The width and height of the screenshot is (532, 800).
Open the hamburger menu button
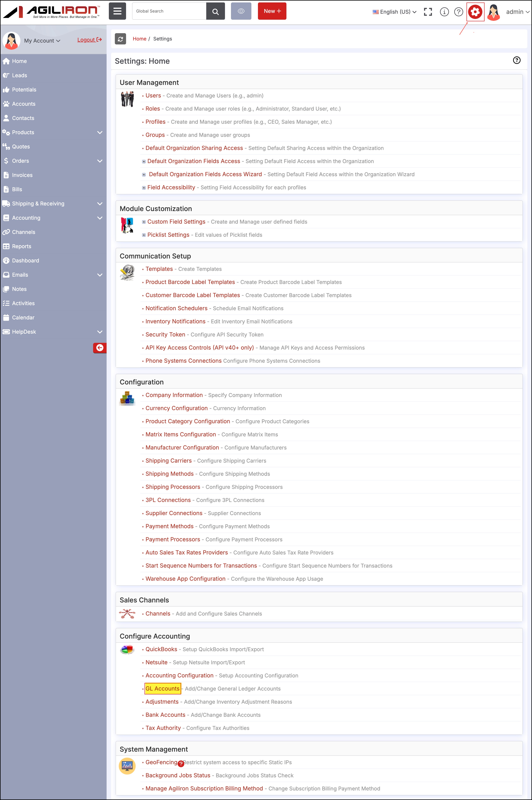coord(117,11)
